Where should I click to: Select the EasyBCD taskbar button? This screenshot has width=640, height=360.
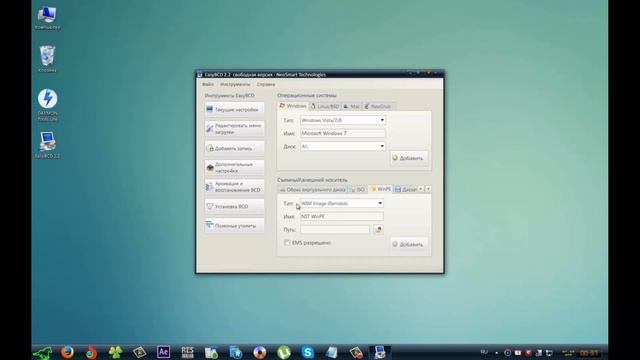click(380, 352)
